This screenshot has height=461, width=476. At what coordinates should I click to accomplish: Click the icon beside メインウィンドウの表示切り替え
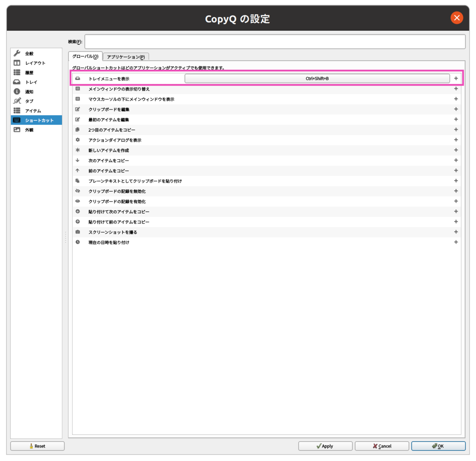pyautogui.click(x=78, y=89)
